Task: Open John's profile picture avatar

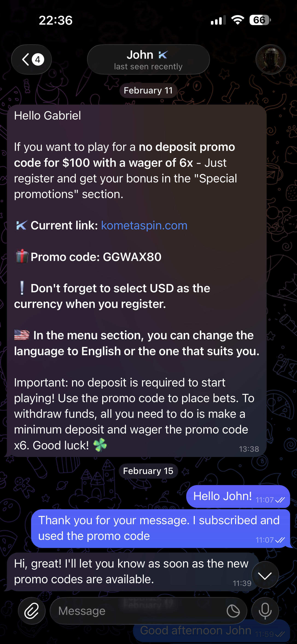Action: coord(271,59)
